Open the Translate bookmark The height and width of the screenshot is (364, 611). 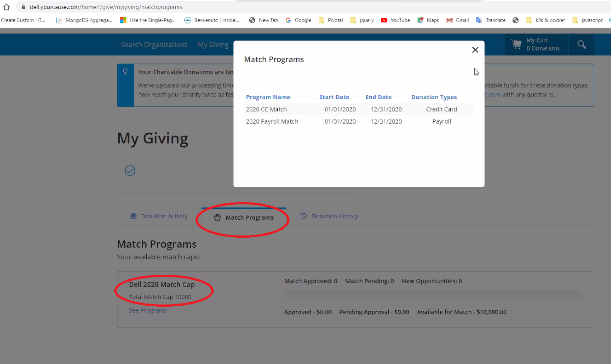[x=490, y=20]
